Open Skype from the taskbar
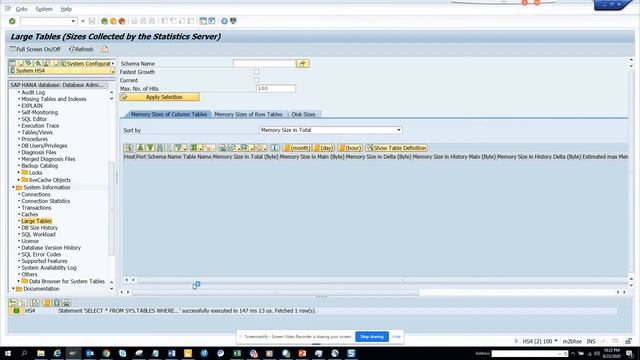 click(x=122, y=353)
